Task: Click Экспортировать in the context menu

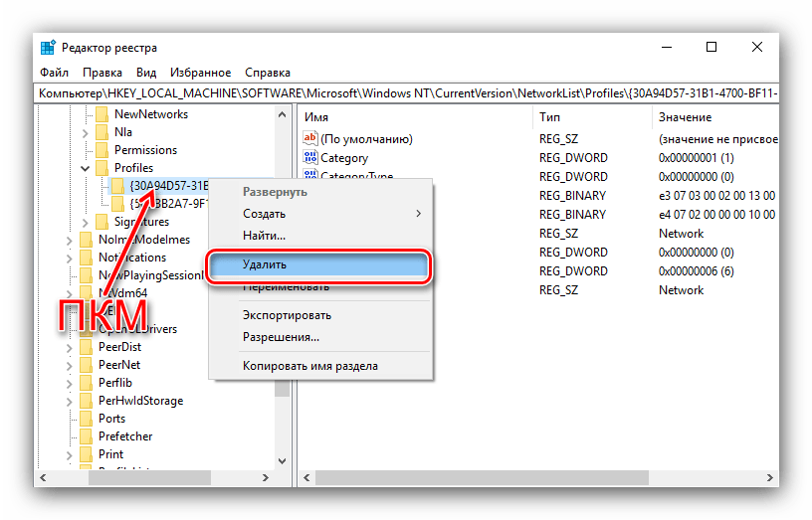Action: (287, 315)
